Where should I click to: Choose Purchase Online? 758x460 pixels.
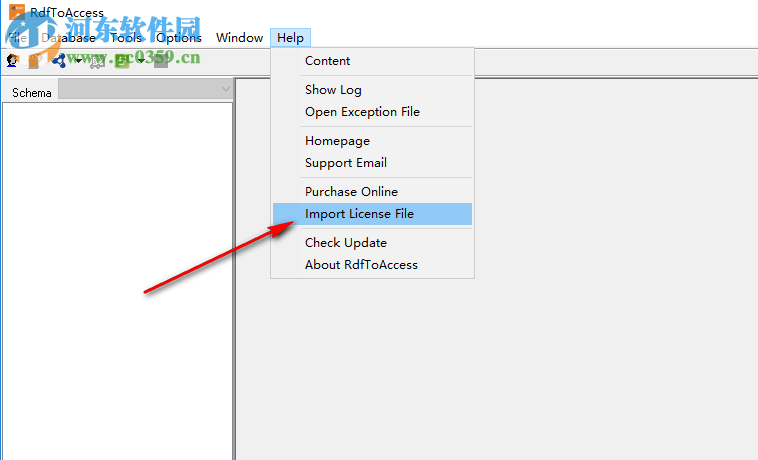pos(372,192)
